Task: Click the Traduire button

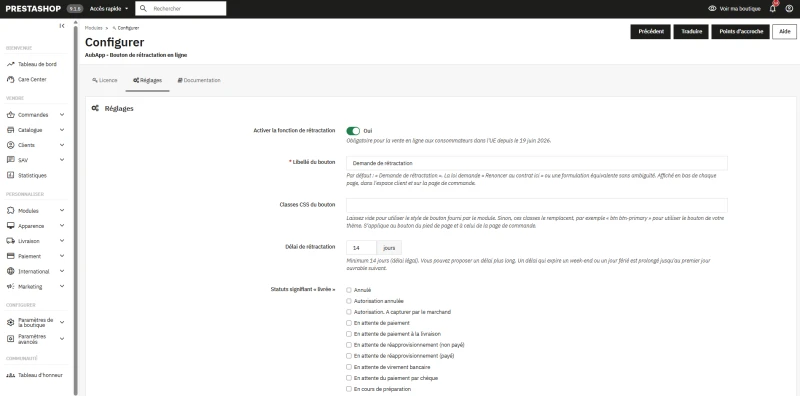Action: click(x=691, y=32)
